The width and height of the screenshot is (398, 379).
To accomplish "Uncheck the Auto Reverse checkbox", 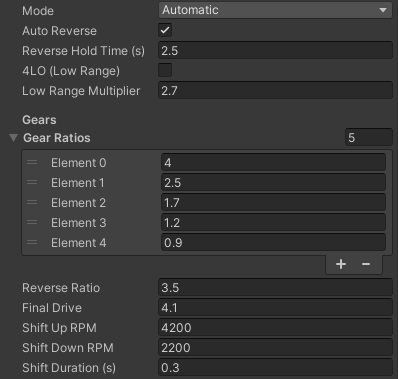I will tap(165, 30).
